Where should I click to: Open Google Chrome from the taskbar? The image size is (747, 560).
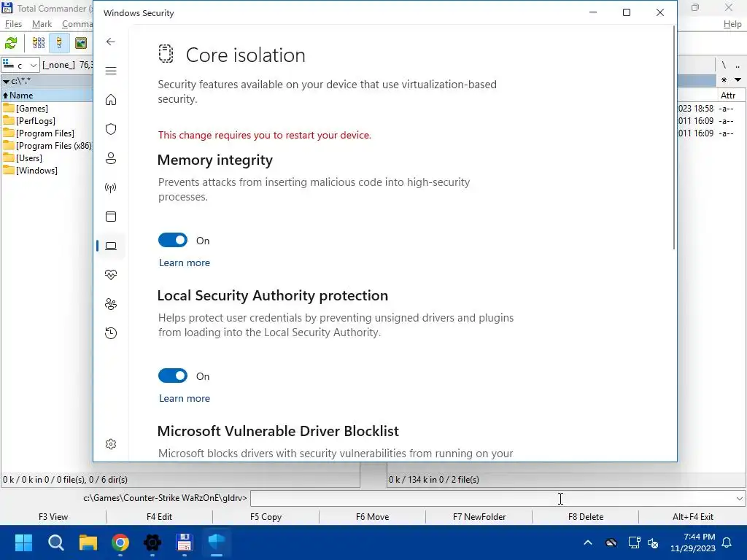120,542
